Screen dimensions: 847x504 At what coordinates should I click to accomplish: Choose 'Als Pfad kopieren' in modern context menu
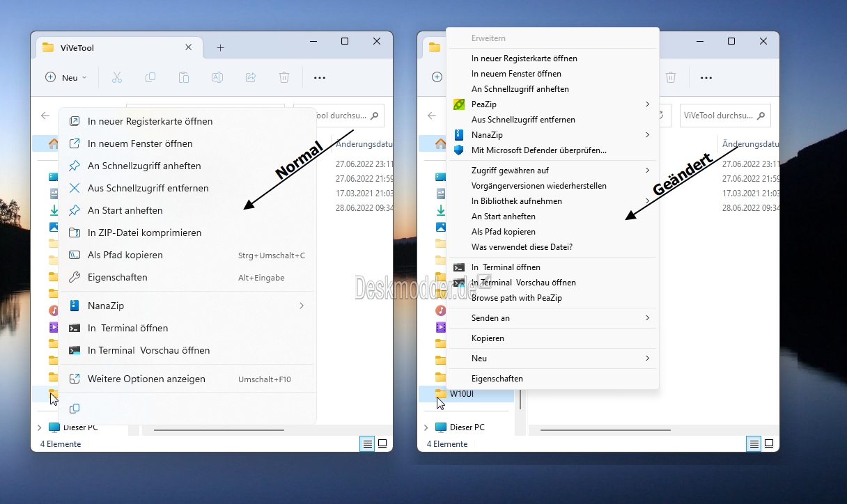click(x=187, y=255)
